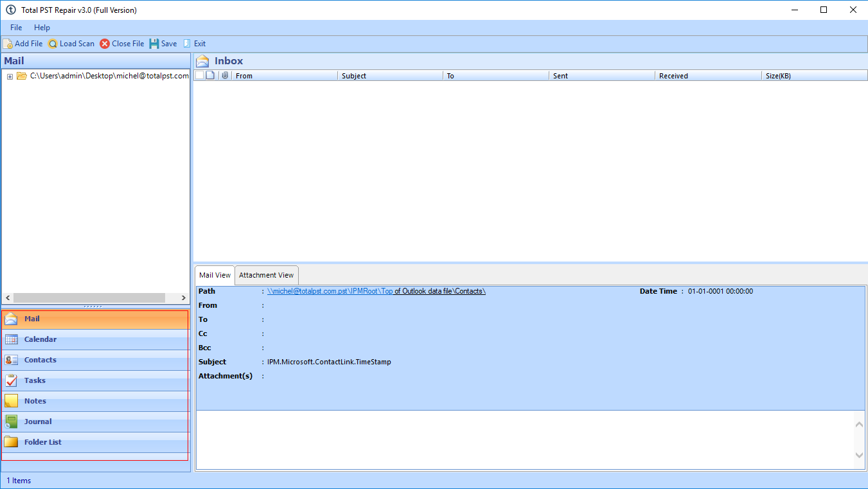
Task: Click the Load Scan magnifier icon
Action: pos(53,44)
